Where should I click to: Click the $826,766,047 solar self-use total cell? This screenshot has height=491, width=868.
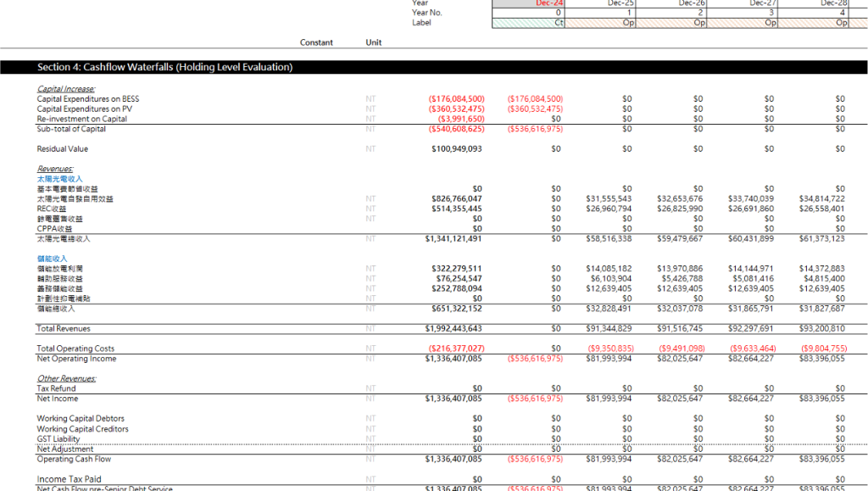point(457,198)
